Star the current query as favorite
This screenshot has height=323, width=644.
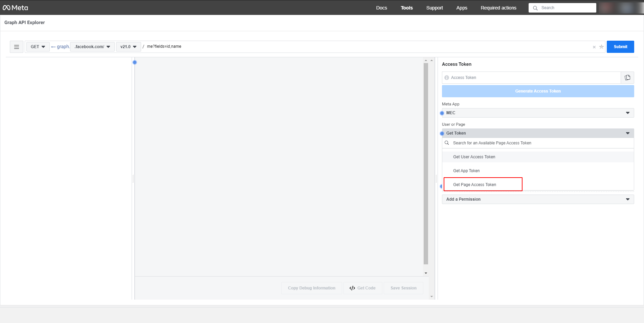coord(601,47)
